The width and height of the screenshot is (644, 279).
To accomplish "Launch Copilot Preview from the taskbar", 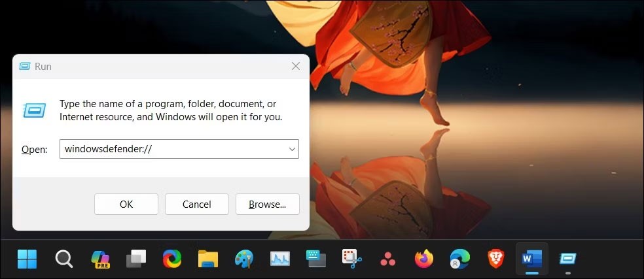I will tap(100, 259).
